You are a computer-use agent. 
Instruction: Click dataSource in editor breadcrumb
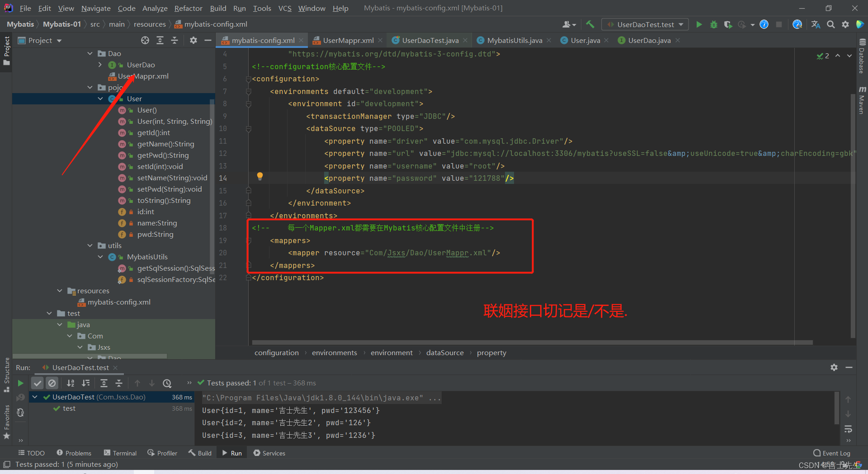click(x=445, y=352)
